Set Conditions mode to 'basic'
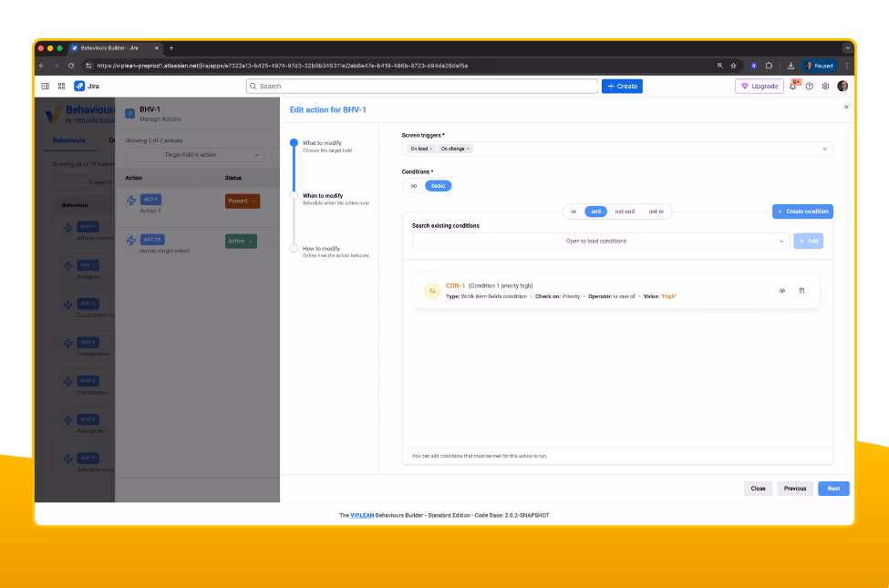The image size is (889, 588). 439,186
